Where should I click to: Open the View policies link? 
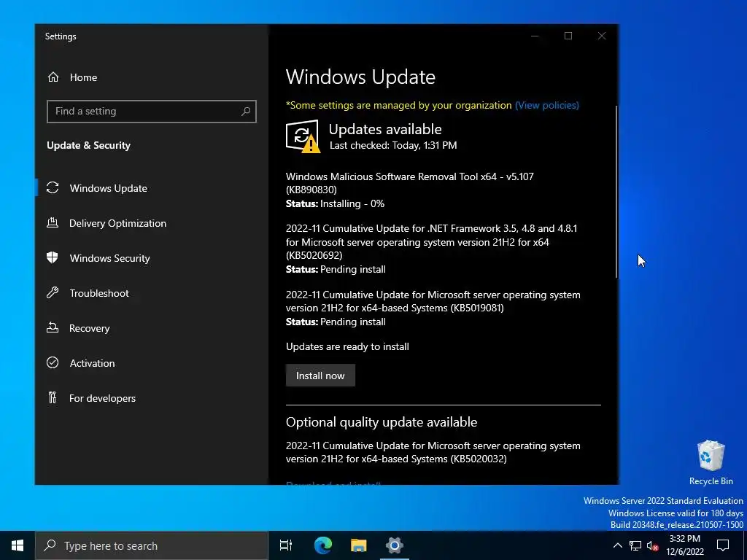(547, 105)
